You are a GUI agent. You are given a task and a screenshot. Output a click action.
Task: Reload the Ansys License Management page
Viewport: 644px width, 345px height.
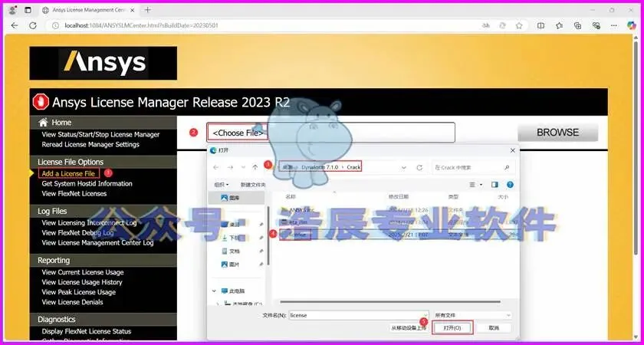tap(33, 25)
